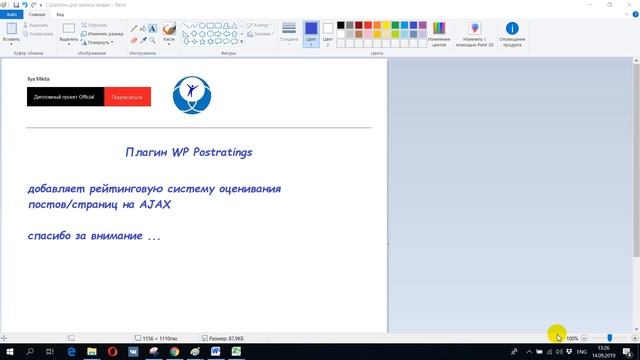Click the Save icon in title bar
This screenshot has width=640, height=360.
click(16, 5)
